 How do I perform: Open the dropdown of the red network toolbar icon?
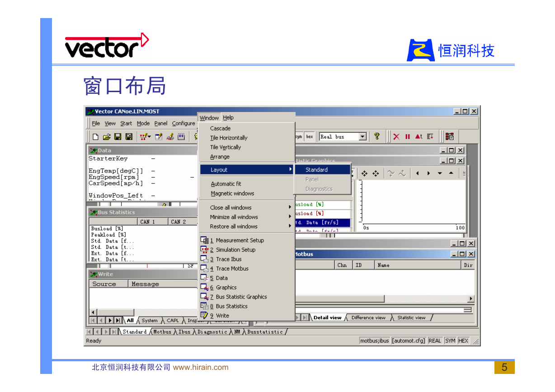pyautogui.click(x=150, y=137)
